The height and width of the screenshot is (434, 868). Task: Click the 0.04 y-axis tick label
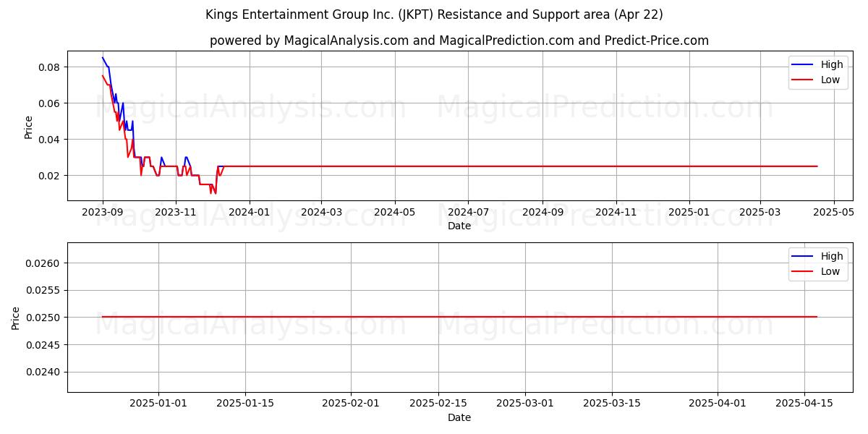click(51, 139)
